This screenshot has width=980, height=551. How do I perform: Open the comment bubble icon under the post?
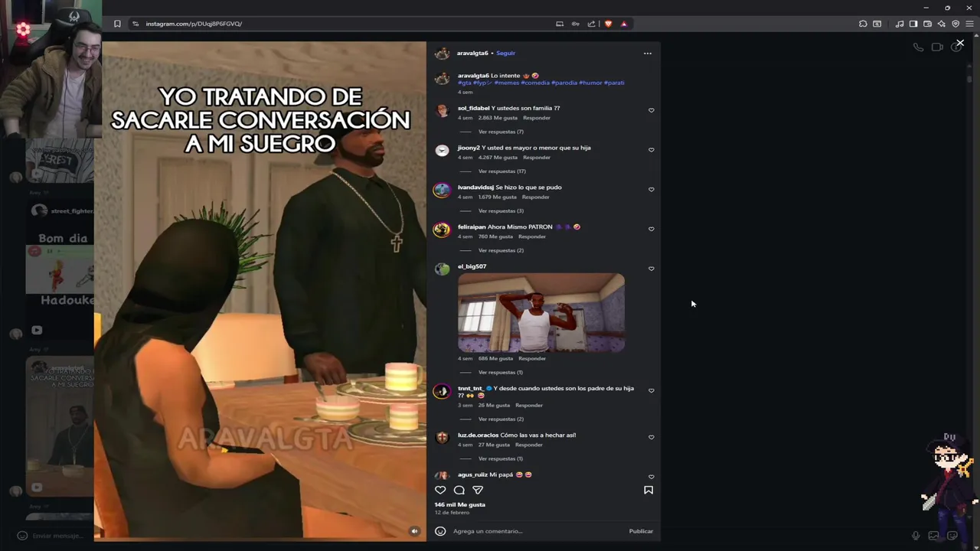[459, 490]
